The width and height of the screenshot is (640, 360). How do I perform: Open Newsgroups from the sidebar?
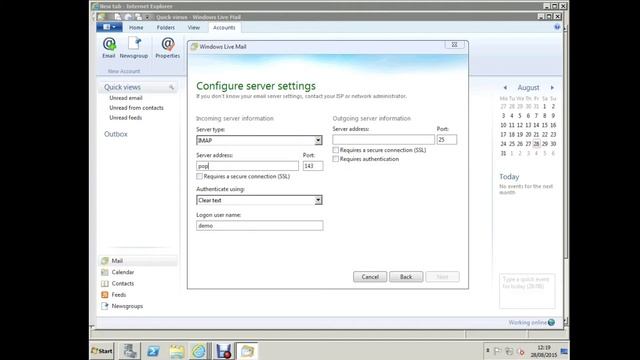coord(127,306)
